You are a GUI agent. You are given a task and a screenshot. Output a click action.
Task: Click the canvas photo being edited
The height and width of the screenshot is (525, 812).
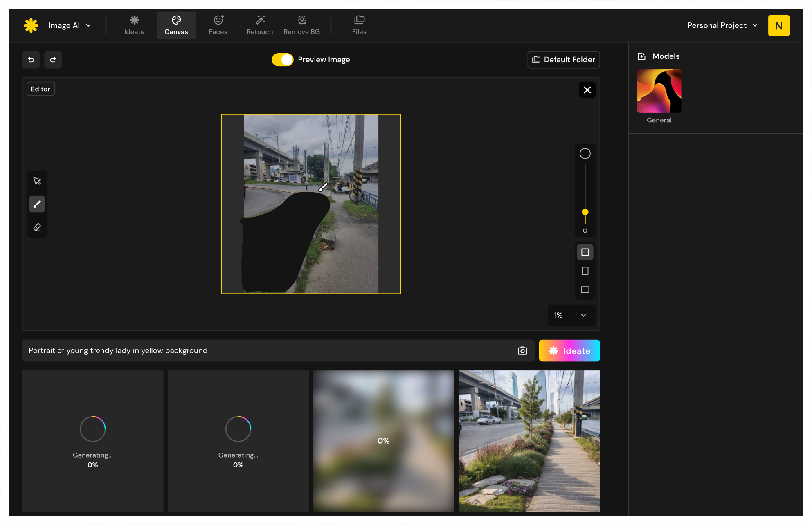coord(311,204)
